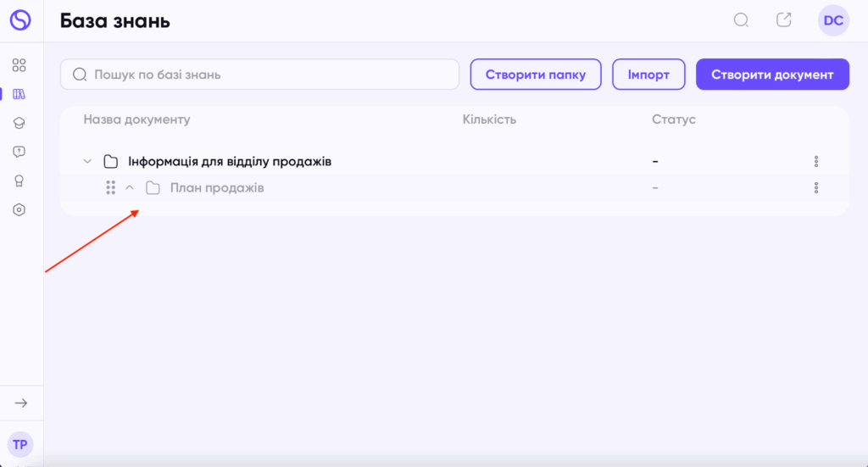Toggle the chevron next to План продажів

pos(130,188)
